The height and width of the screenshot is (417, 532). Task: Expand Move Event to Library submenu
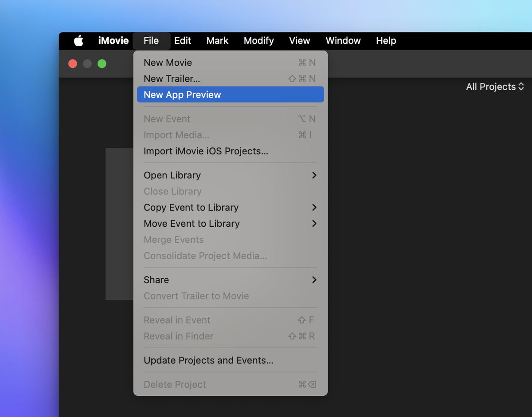(231, 224)
